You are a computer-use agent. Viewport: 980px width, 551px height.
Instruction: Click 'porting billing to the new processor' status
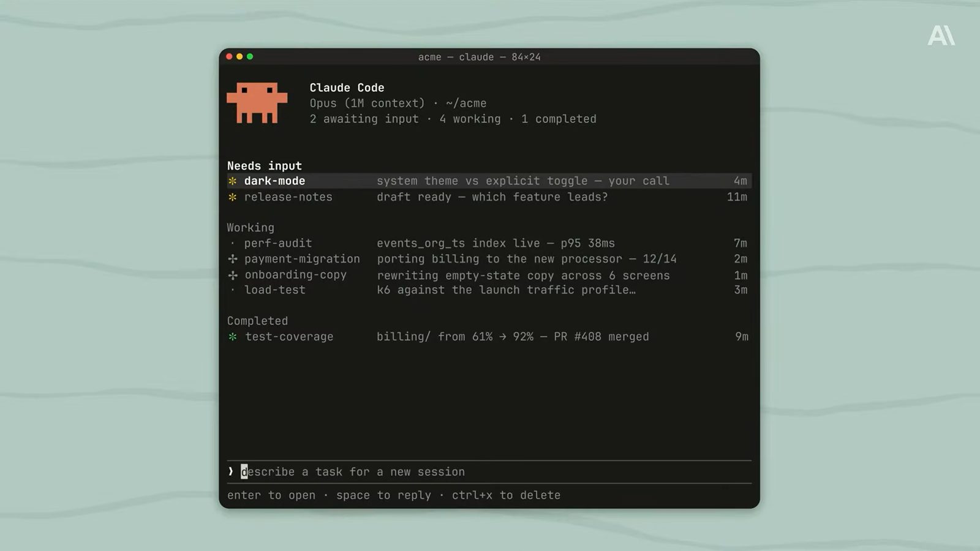[x=499, y=259]
